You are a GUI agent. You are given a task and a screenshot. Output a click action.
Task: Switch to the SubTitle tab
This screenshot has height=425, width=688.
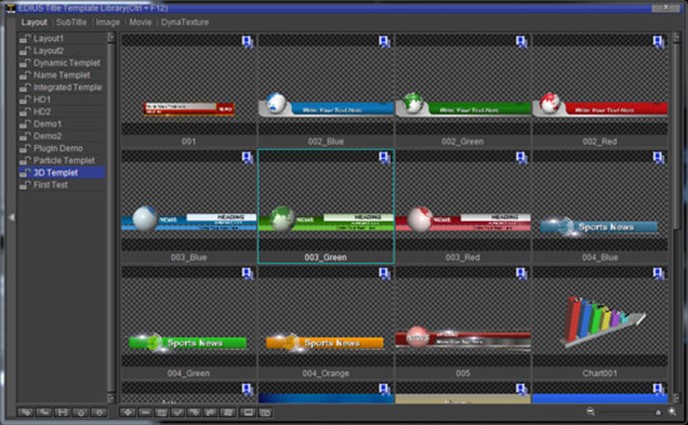point(71,22)
